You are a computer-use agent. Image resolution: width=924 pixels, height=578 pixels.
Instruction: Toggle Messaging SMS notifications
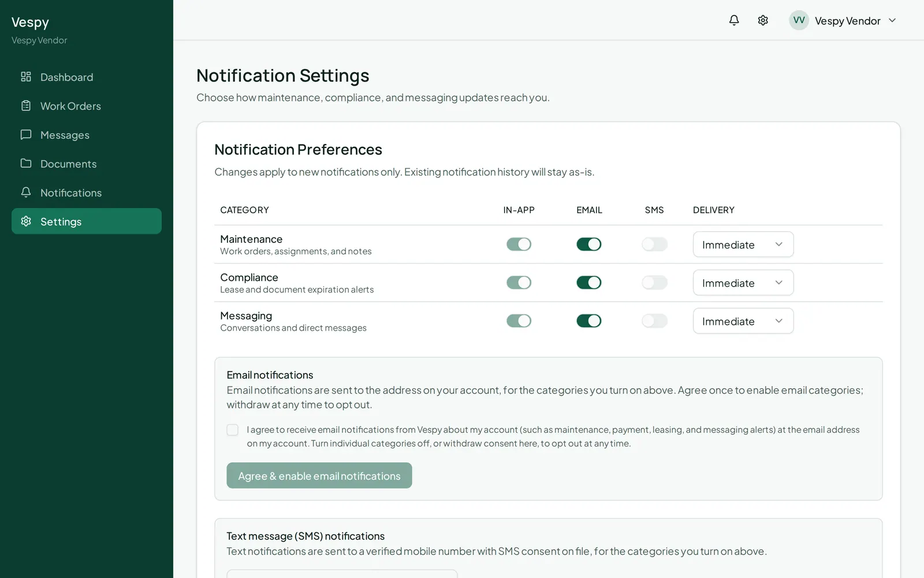(654, 321)
